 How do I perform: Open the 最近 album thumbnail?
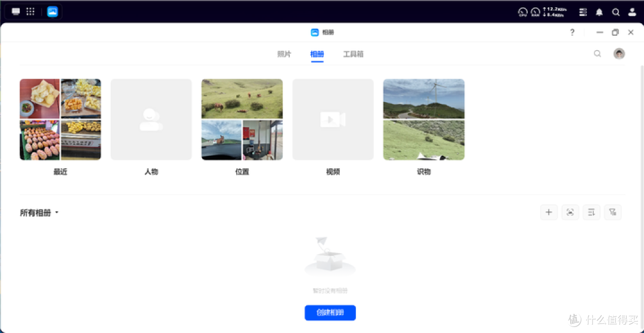tap(60, 119)
